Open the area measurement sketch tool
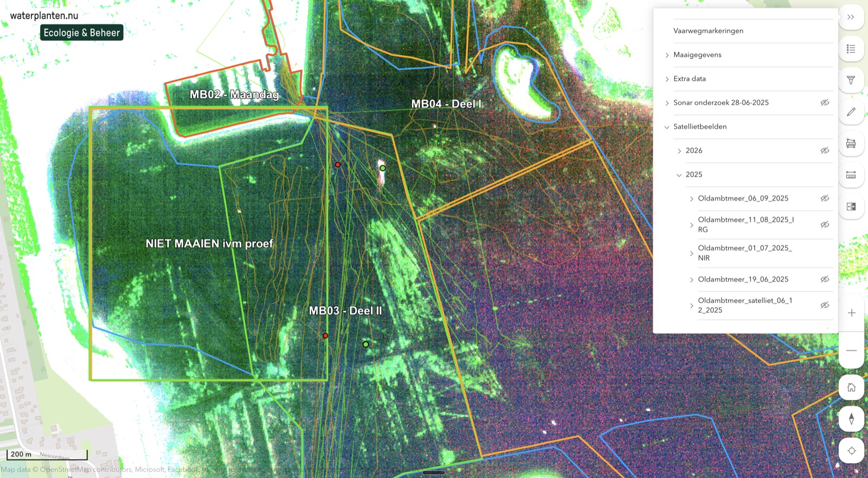The image size is (868, 478). click(851, 143)
